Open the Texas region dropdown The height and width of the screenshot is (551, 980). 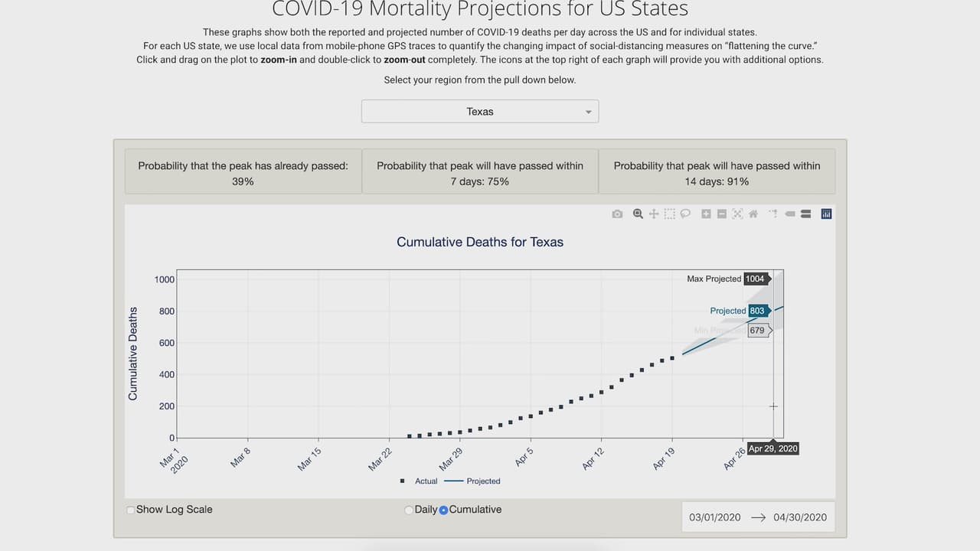(x=480, y=112)
